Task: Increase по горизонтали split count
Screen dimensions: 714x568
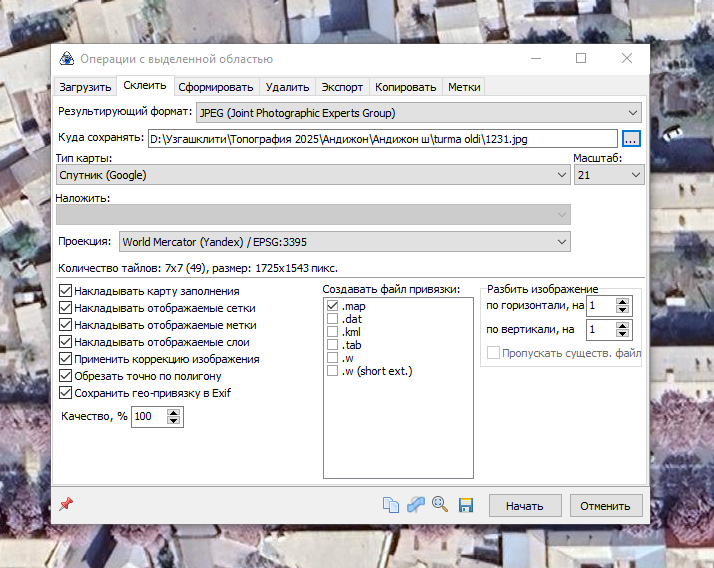Action: (x=622, y=302)
